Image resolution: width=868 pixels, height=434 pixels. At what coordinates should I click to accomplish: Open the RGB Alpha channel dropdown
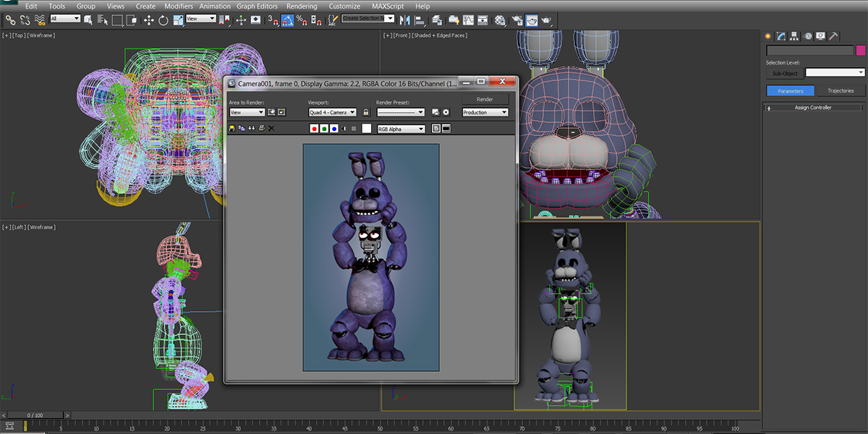[401, 129]
